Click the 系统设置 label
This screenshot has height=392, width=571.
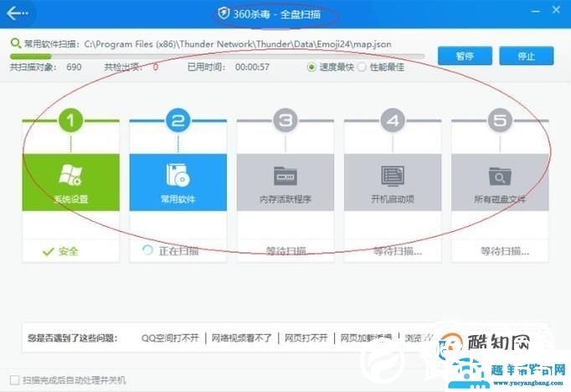[x=71, y=199]
